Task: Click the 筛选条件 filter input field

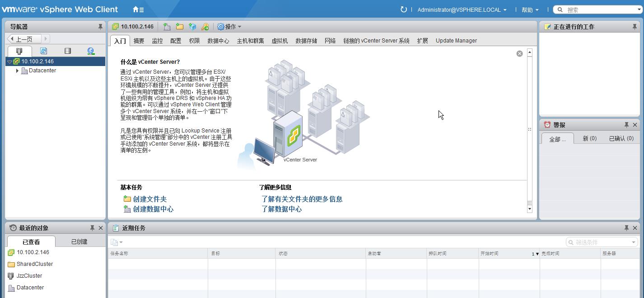Action: 602,242
